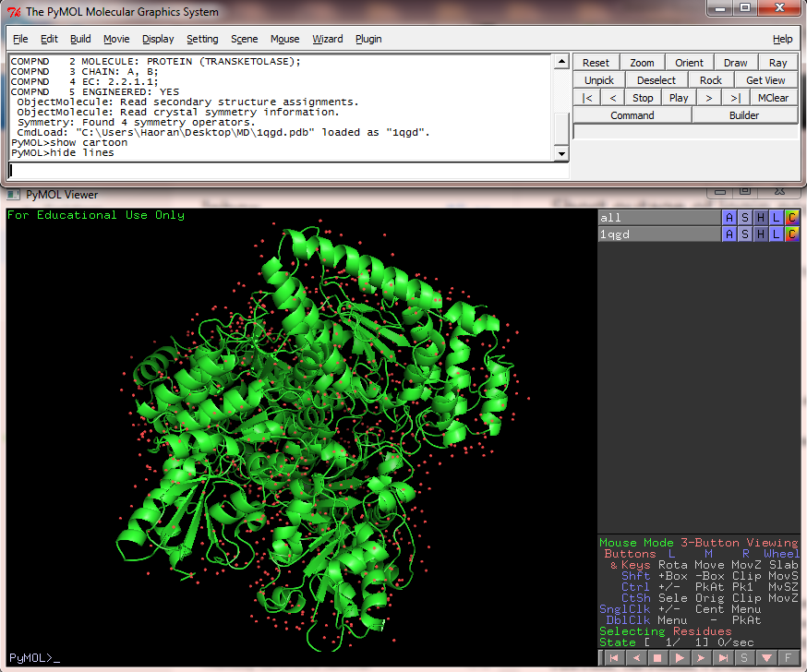Toggle visibility of the 1qgd object entry
Image resolution: width=807 pixels, height=672 pixels.
[x=659, y=234]
